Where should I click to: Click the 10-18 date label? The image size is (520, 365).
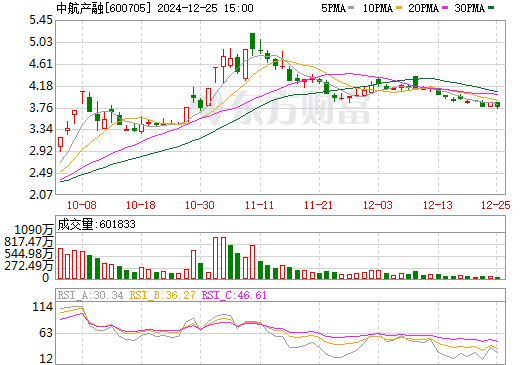[x=141, y=205]
